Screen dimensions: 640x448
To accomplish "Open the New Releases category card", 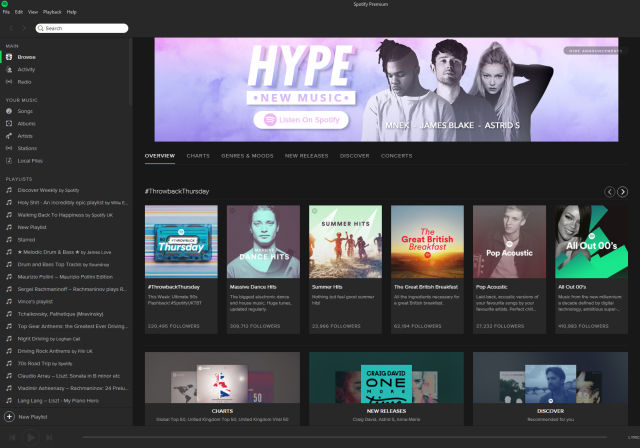I will pos(387,389).
